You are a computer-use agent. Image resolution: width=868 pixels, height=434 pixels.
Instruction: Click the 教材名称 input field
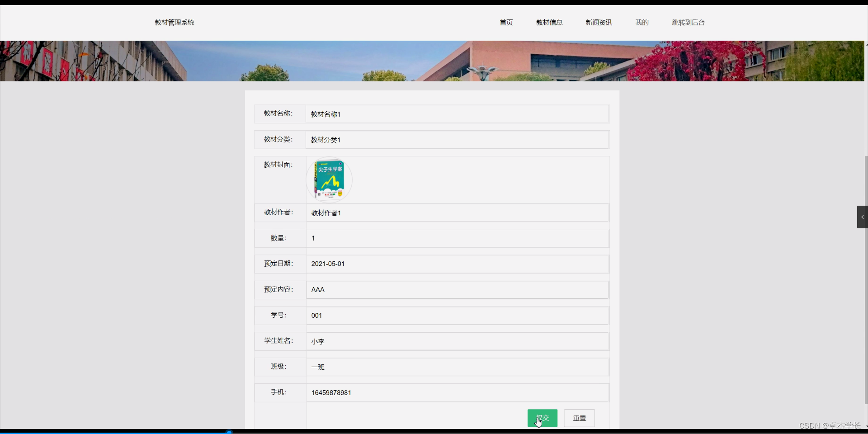click(x=457, y=114)
